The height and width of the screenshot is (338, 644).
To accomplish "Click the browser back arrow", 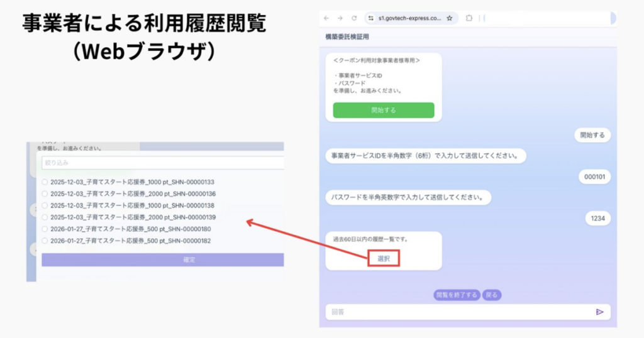I will 326,18.
